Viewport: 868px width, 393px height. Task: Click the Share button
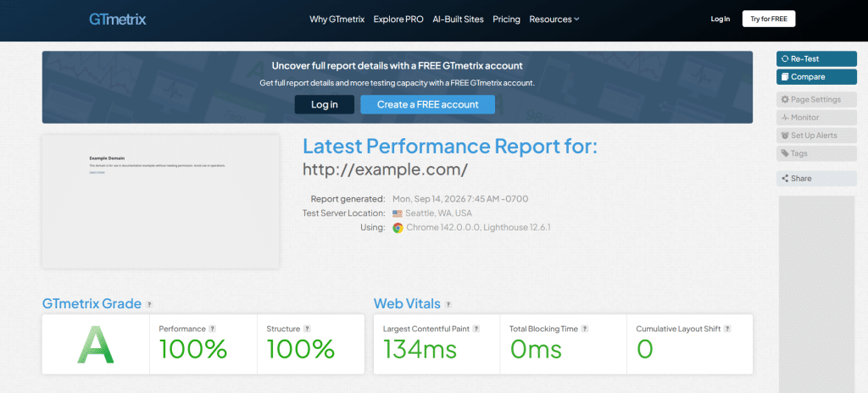coord(816,178)
